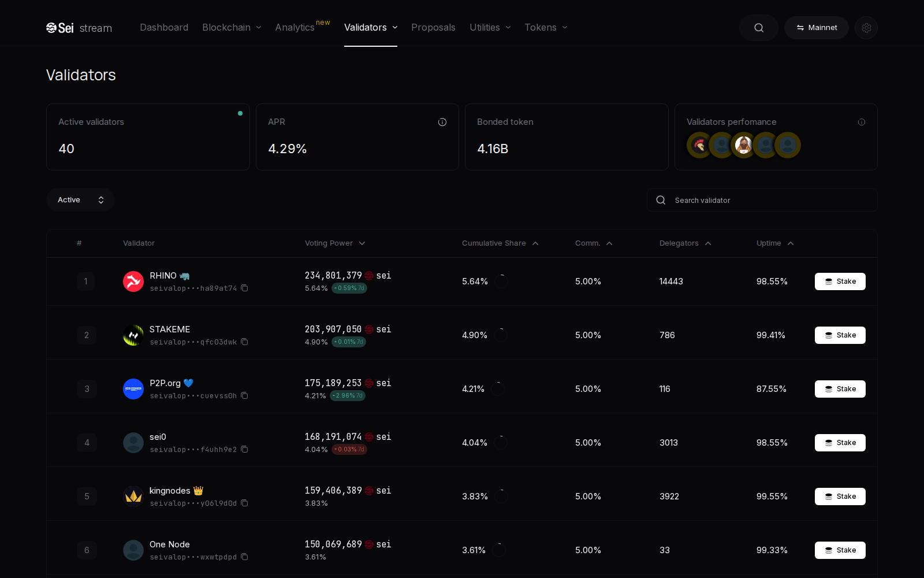Copy RHINO validator address
Viewport: 924px width, 578px height.
[244, 288]
